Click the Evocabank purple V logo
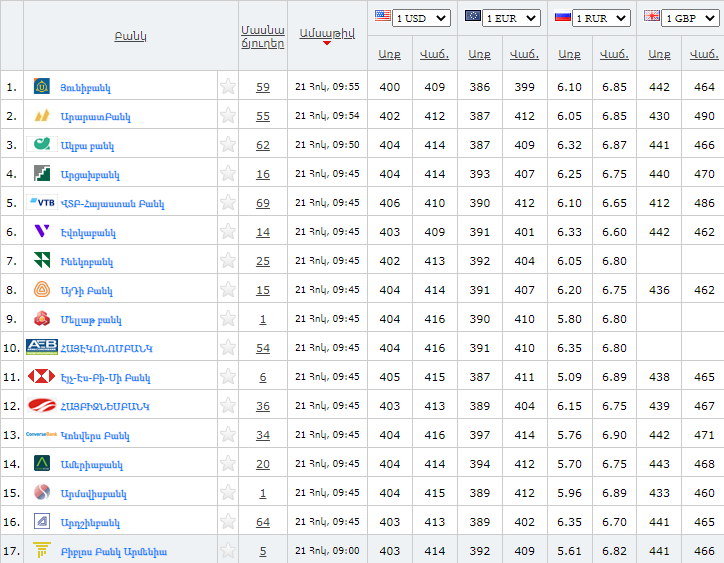 [x=42, y=232]
